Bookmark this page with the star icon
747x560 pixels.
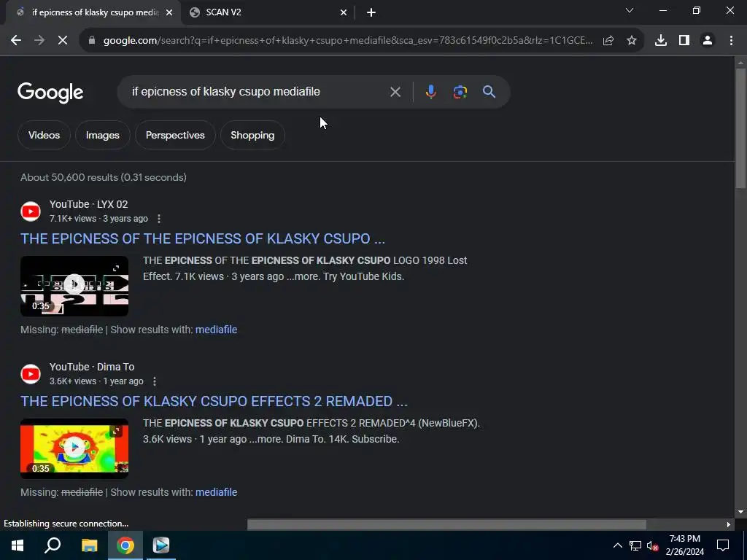click(x=632, y=41)
